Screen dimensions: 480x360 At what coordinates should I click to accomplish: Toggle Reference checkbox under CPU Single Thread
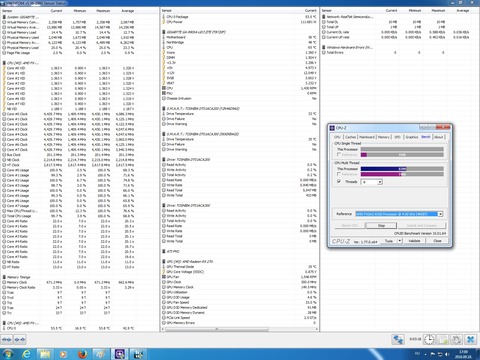339,155
